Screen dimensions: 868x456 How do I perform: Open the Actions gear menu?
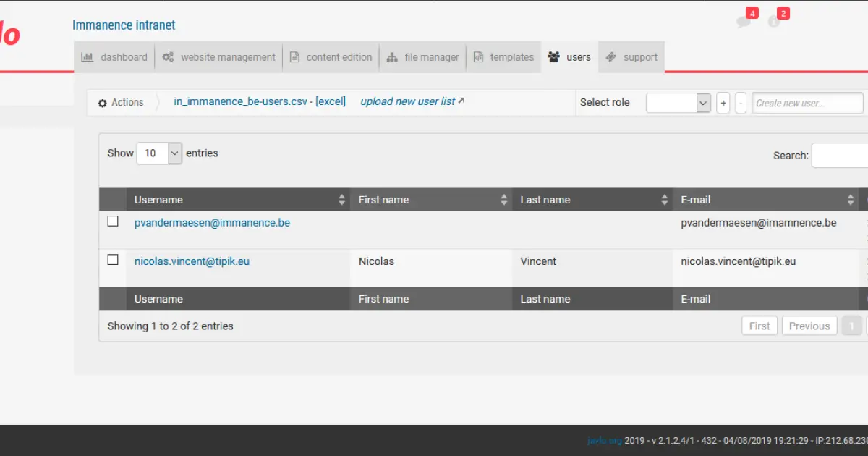coord(102,102)
